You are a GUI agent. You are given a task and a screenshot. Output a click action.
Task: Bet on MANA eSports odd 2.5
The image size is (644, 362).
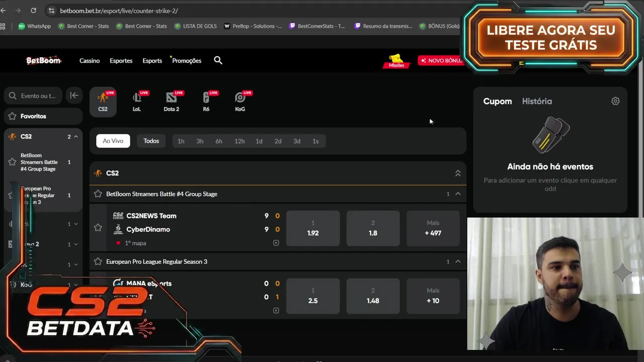pos(313,296)
